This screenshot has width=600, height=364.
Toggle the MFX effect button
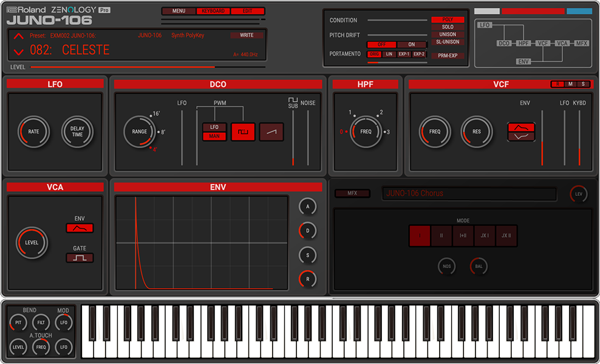point(352,194)
